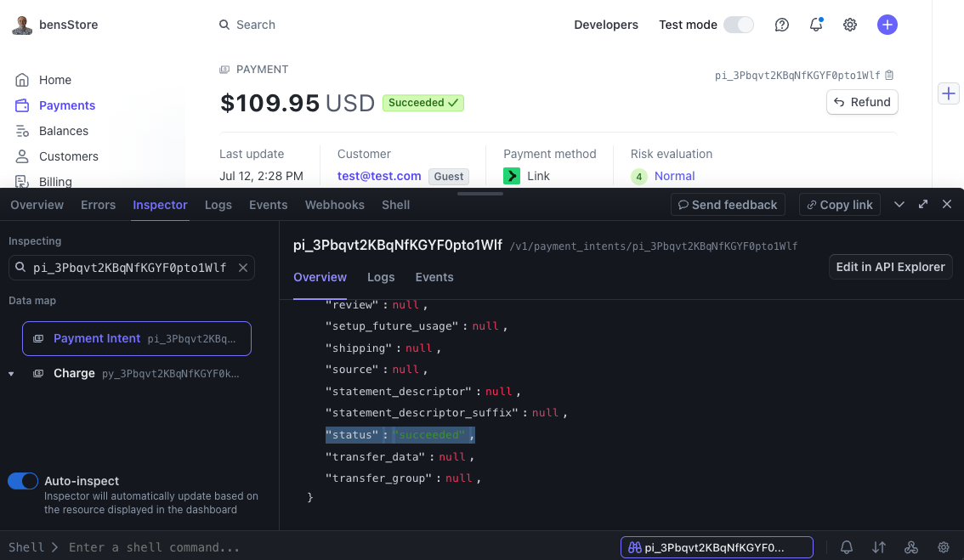Open the bensStore account menu
Viewport: 964px width, 560px height.
55,25
